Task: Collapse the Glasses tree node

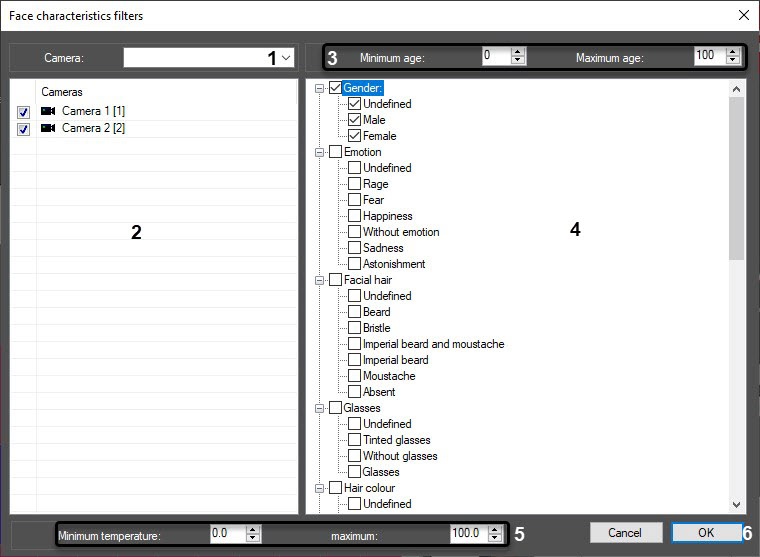Action: point(319,408)
